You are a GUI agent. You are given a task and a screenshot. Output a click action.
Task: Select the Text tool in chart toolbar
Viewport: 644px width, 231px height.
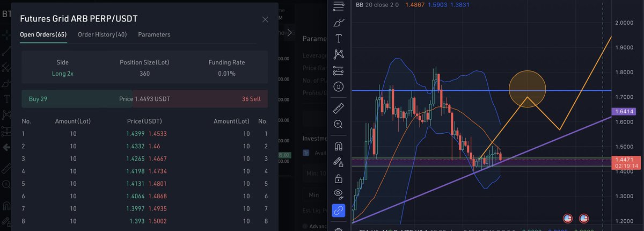[339, 38]
